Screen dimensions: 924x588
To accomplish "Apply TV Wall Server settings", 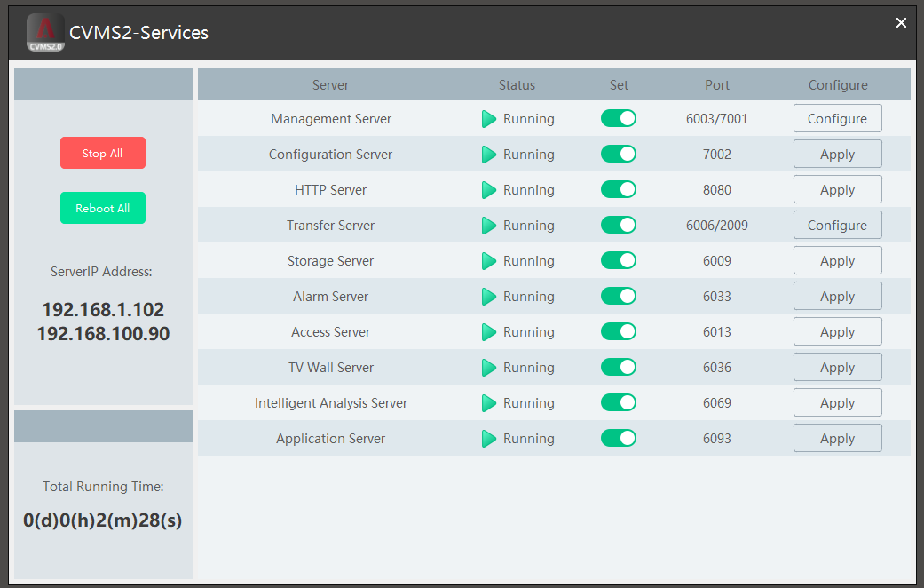I will tap(837, 367).
